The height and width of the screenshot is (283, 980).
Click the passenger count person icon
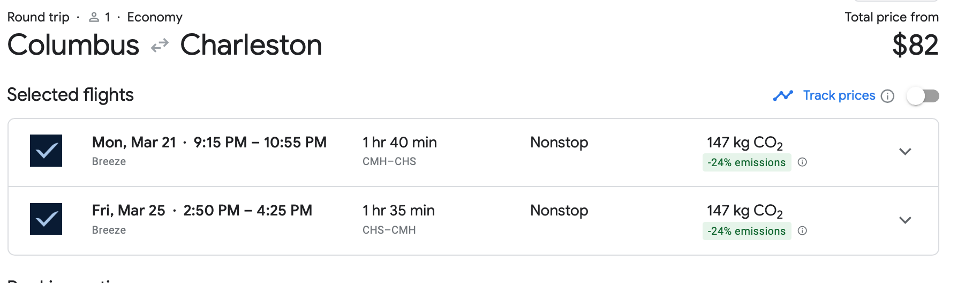coord(94,17)
